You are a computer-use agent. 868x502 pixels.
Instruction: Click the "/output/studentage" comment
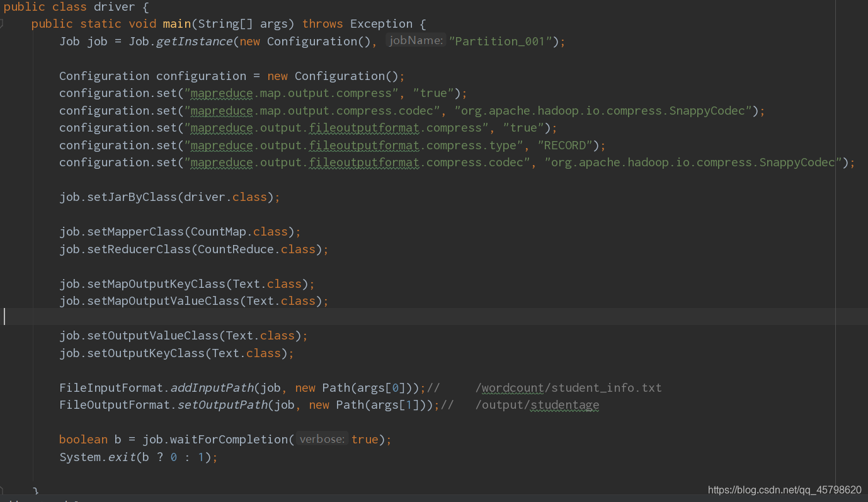[537, 405]
